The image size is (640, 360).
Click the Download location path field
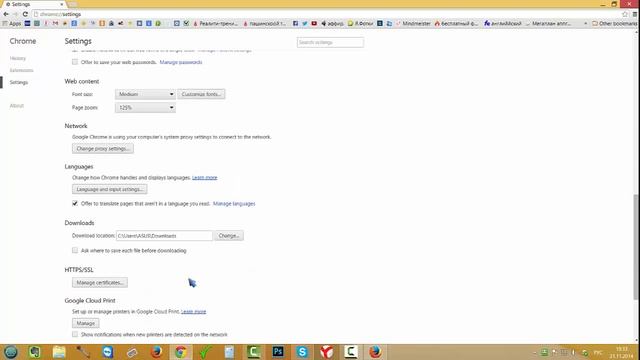point(164,236)
